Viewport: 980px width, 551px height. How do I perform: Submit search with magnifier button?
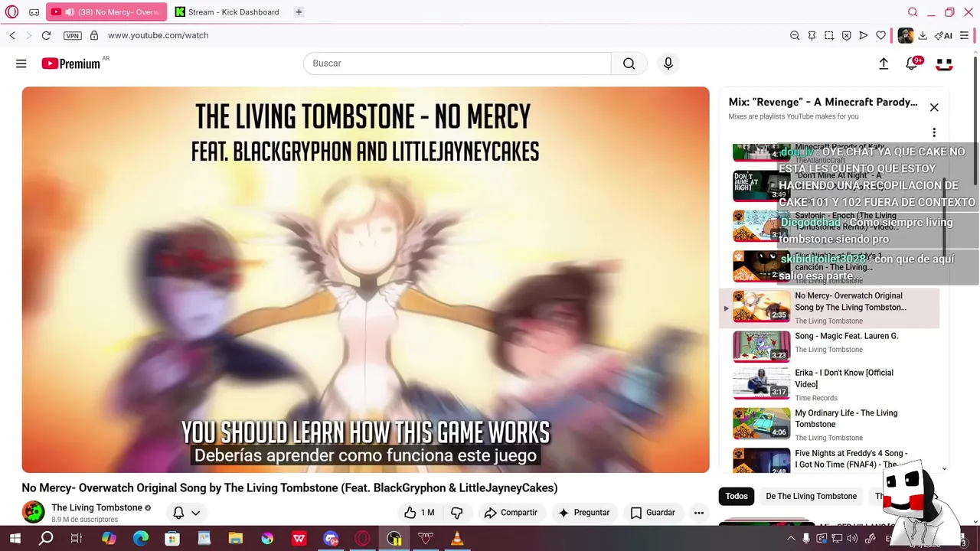click(x=629, y=64)
